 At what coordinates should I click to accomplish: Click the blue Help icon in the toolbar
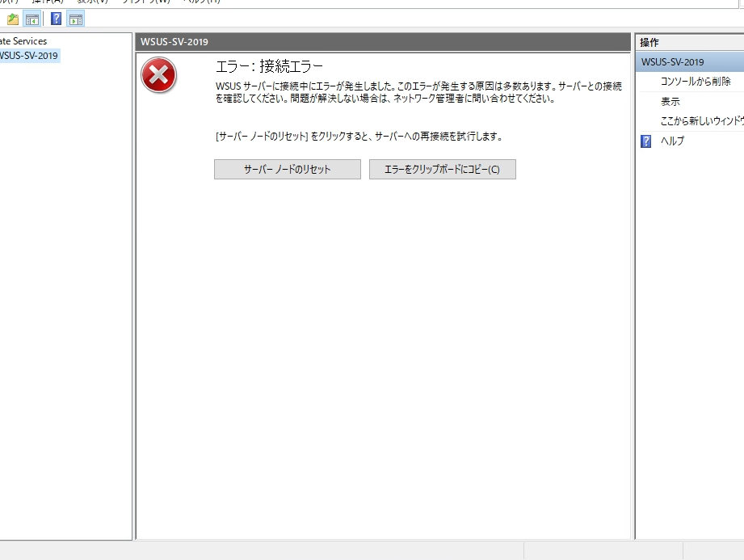pos(56,19)
